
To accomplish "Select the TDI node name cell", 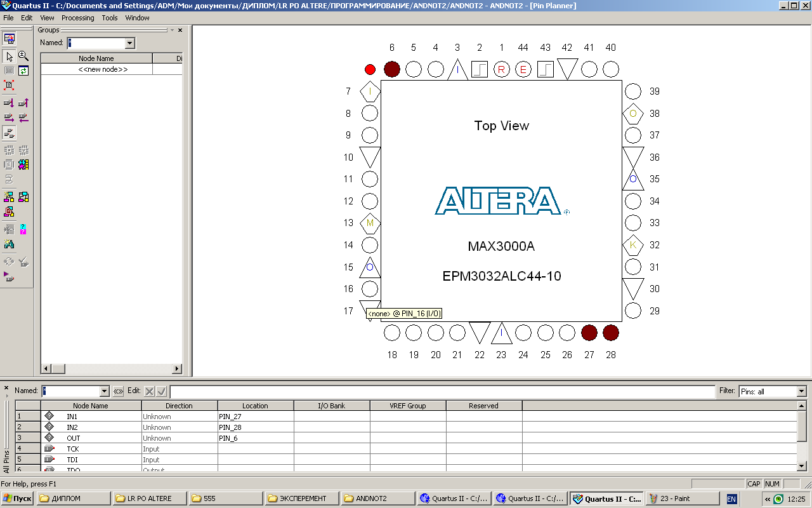I will pyautogui.click(x=91, y=460).
